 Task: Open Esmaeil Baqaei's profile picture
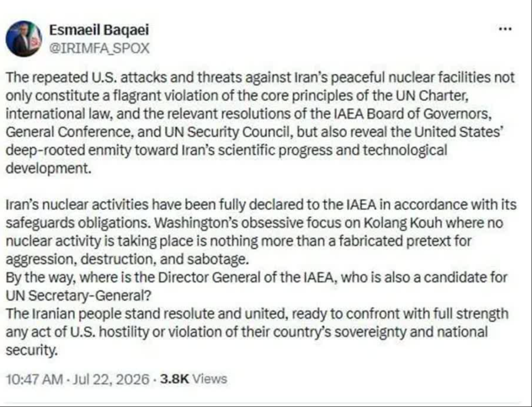(24, 39)
